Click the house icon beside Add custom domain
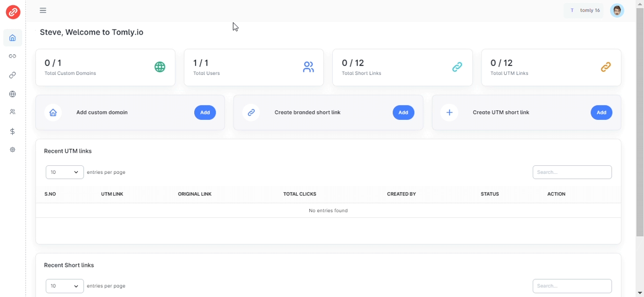 pos(53,112)
